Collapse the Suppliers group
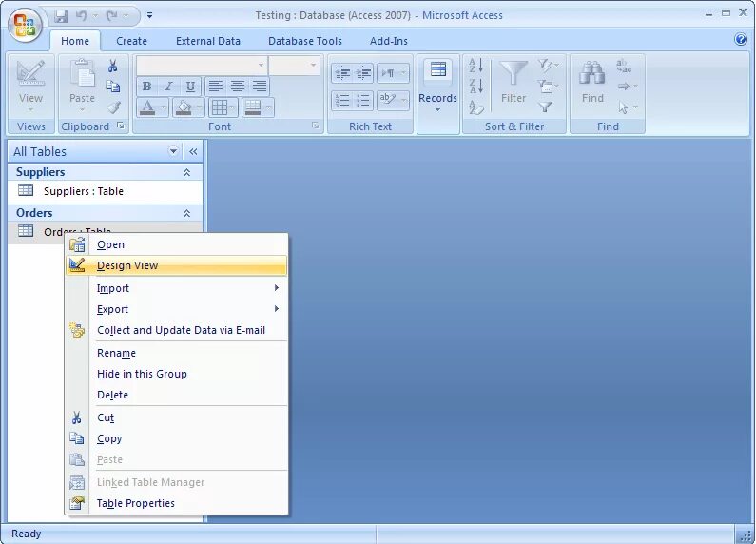 tap(187, 172)
